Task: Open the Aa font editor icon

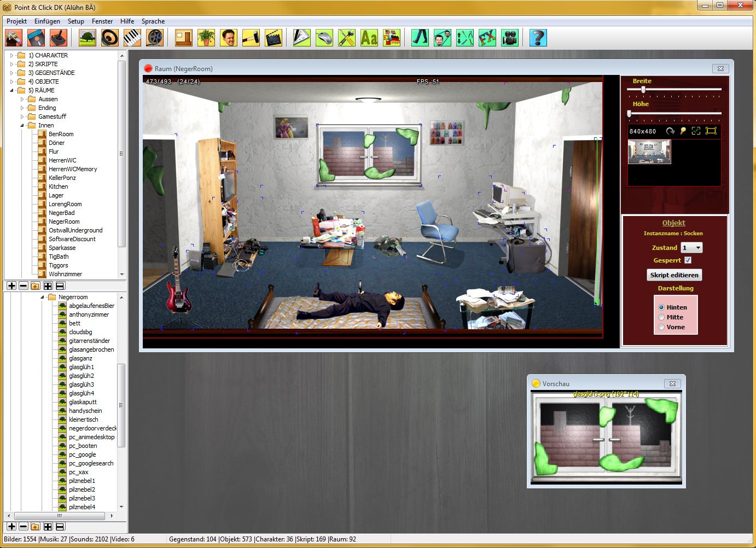Action: click(x=368, y=38)
